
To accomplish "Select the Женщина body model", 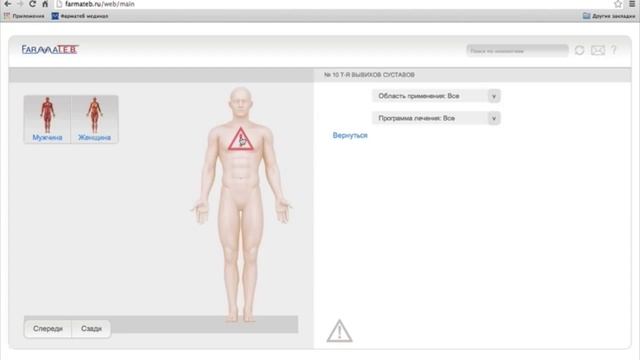I will (95, 119).
